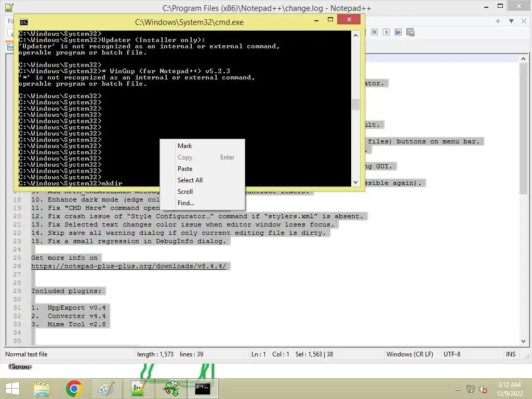
Task: Toggle INS mode in the status bar
Action: (510, 354)
